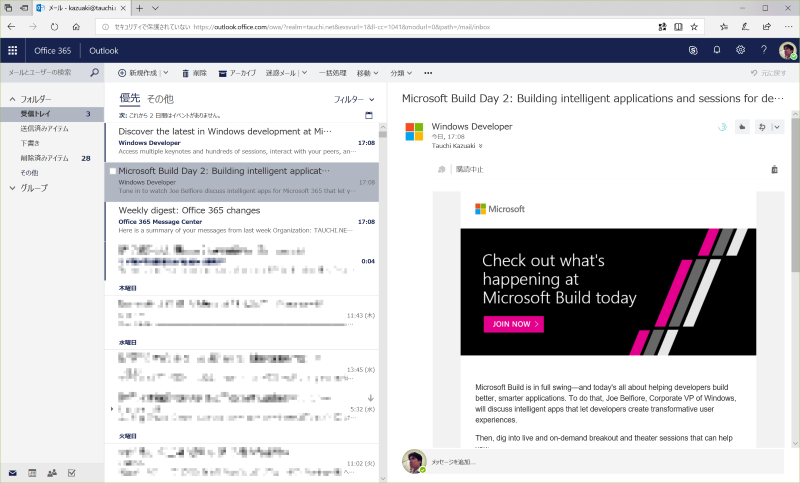Open the 移動 dropdown
The height and width of the screenshot is (483, 800).
(x=367, y=73)
